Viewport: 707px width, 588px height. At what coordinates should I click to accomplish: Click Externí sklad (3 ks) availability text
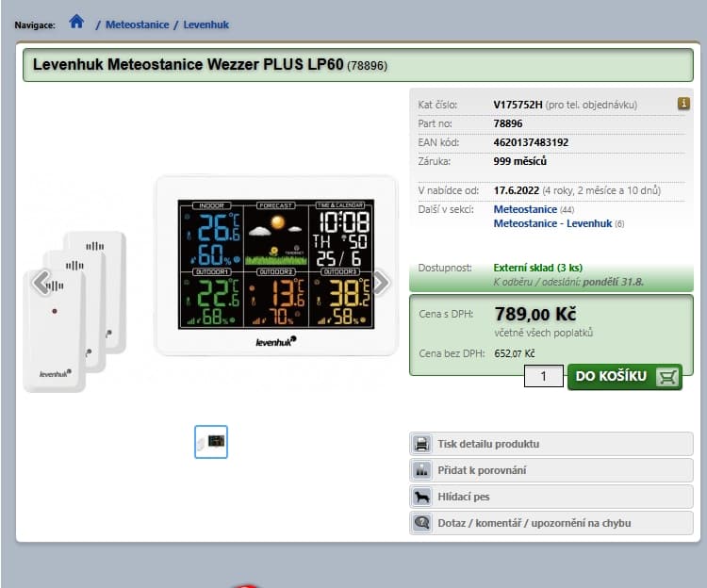click(x=538, y=268)
